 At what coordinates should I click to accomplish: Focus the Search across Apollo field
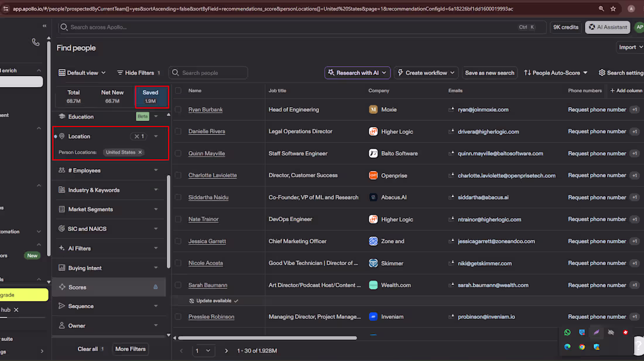point(302,27)
